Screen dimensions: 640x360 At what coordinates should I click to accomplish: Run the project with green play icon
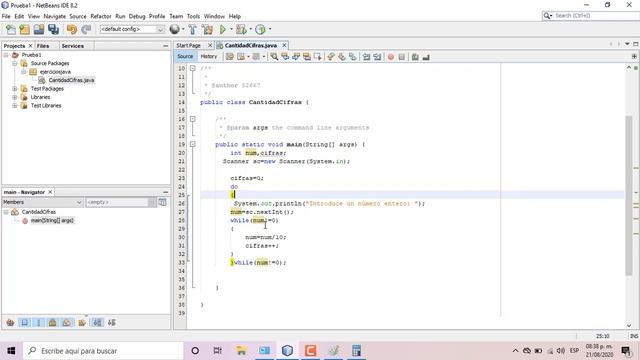point(223,29)
